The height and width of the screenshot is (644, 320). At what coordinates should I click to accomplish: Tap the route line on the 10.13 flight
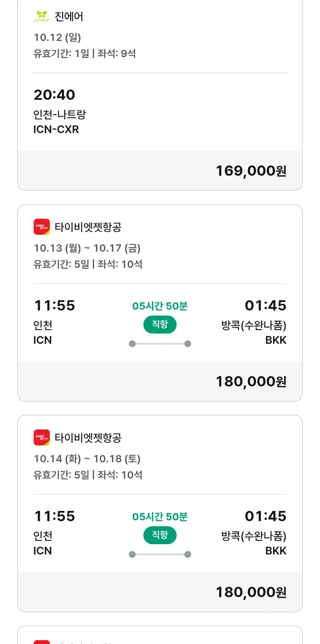pyautogui.click(x=160, y=344)
